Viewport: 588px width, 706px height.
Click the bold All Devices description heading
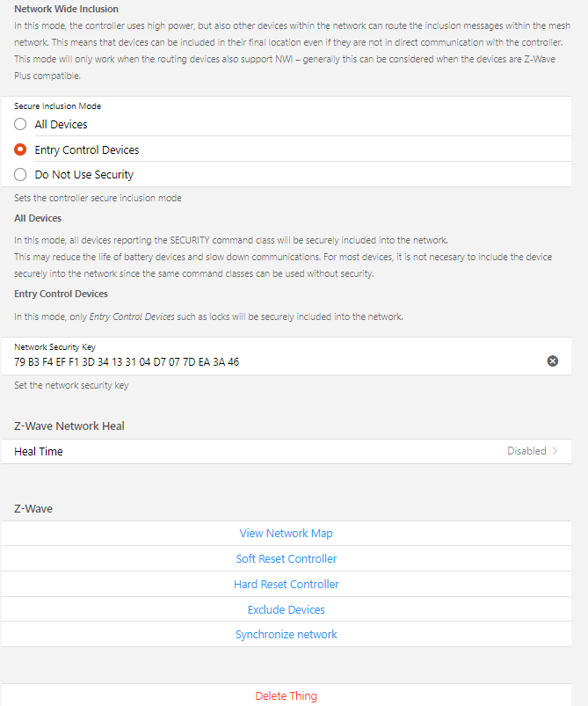pyautogui.click(x=38, y=217)
